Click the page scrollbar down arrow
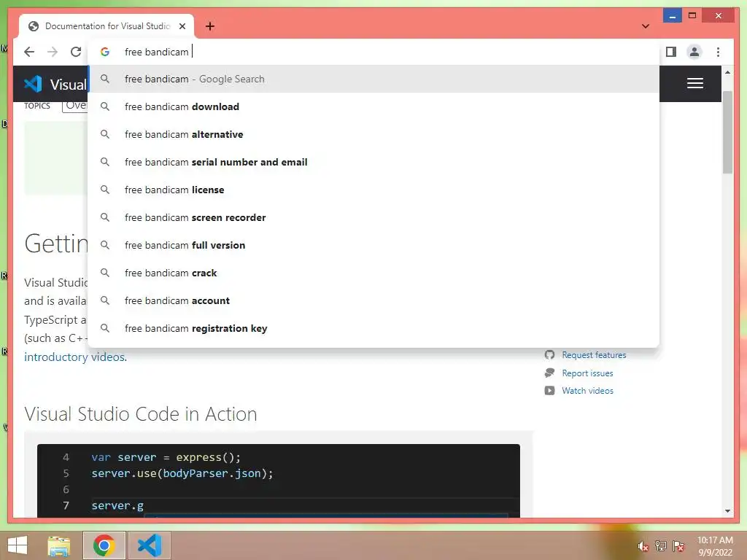This screenshot has width=747, height=560. (727, 511)
